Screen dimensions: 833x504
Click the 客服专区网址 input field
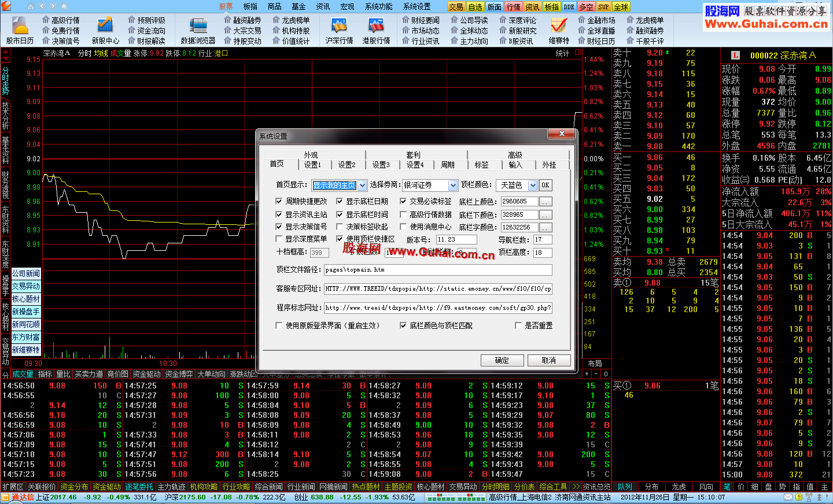click(x=438, y=288)
